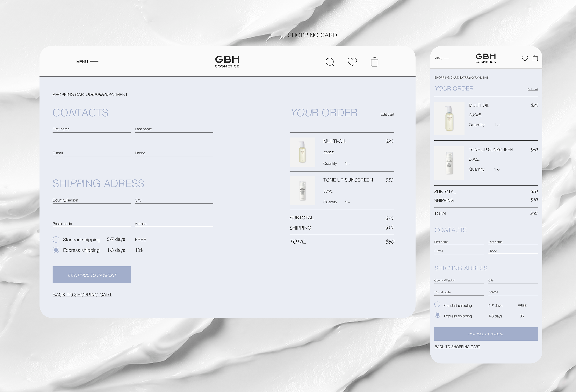Click the search icon in desktop header

pyautogui.click(x=330, y=62)
